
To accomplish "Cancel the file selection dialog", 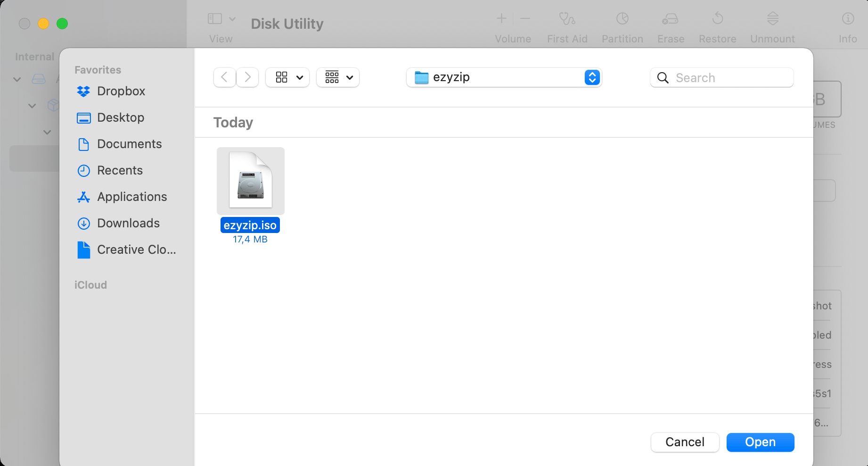I will point(684,442).
